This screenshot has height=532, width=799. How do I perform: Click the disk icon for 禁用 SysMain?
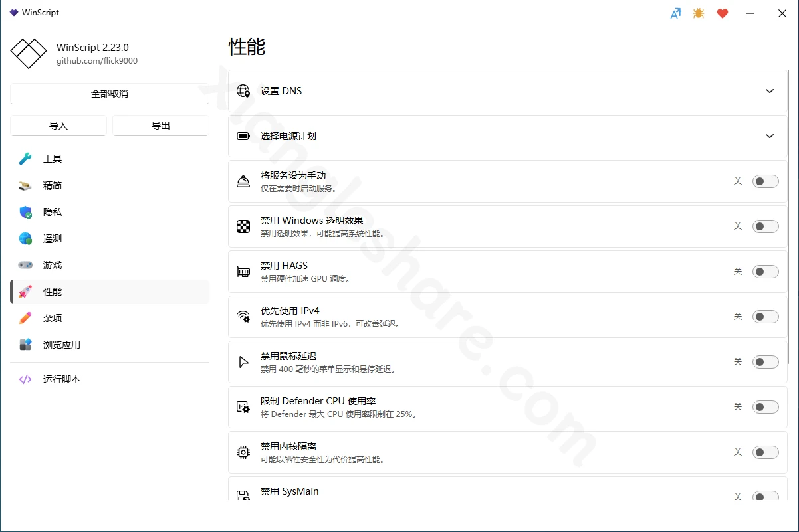coord(243,495)
